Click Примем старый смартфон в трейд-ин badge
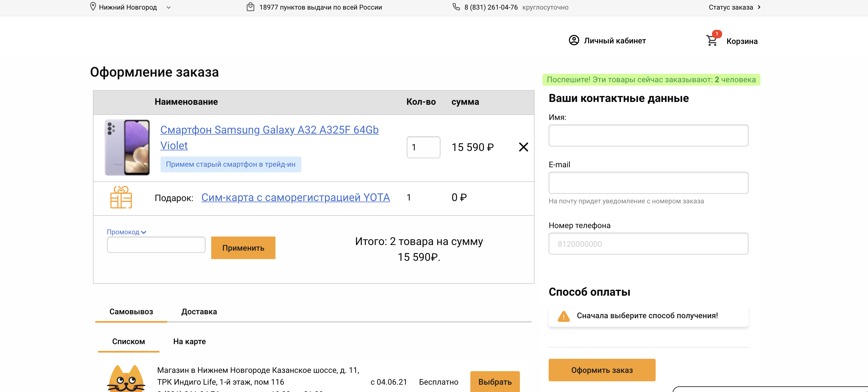This screenshot has height=392, width=868. (x=230, y=164)
